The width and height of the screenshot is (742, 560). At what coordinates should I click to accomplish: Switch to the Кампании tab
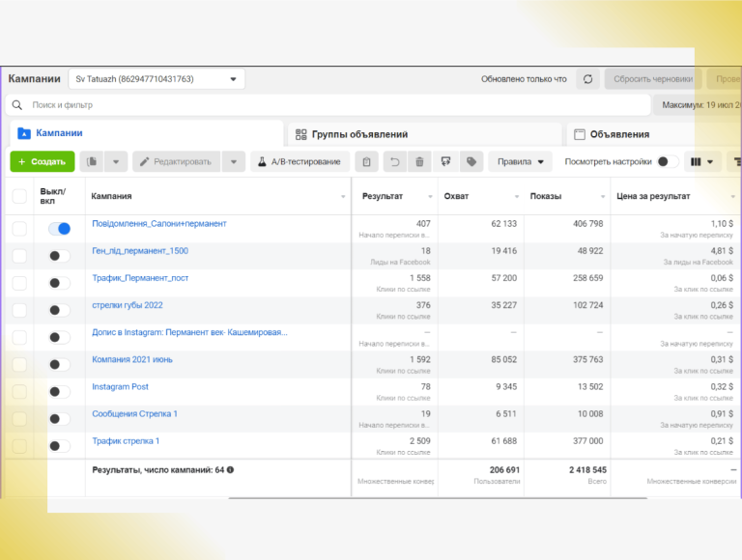[147, 133]
